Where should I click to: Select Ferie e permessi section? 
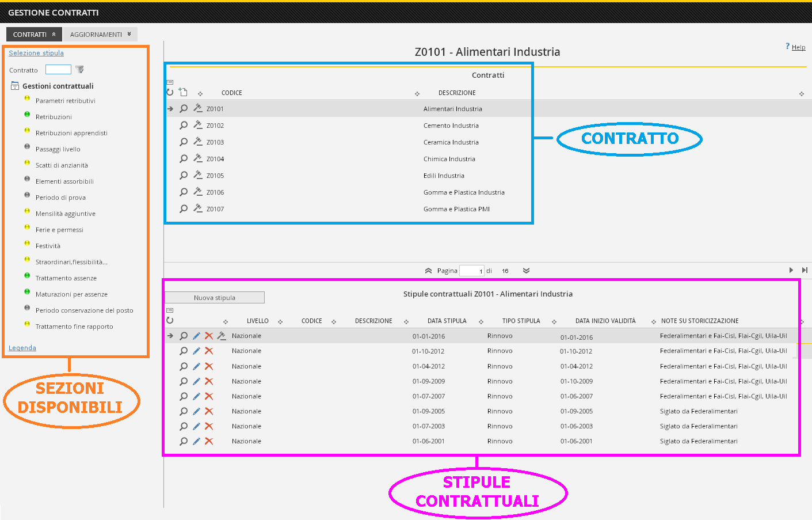pyautogui.click(x=59, y=230)
